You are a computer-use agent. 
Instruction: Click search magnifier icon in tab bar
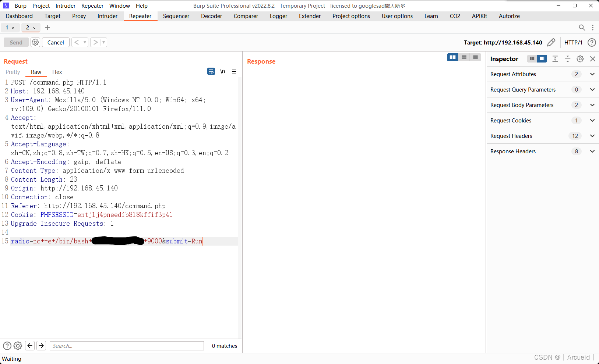(x=582, y=28)
